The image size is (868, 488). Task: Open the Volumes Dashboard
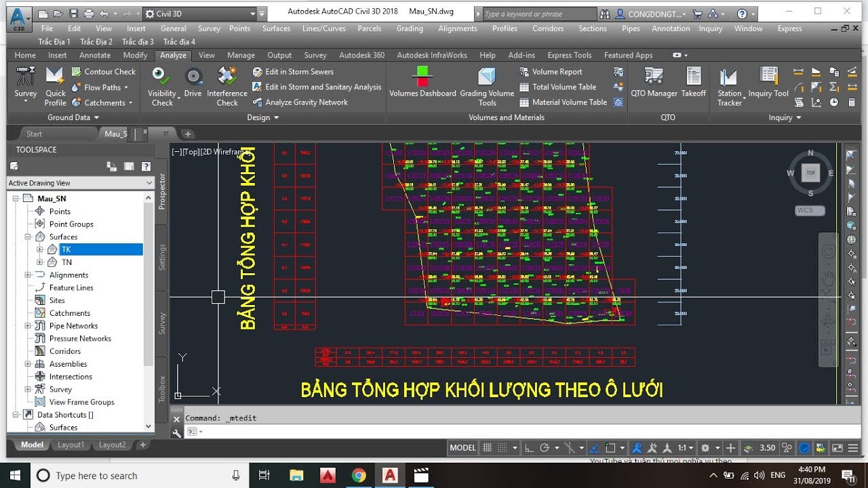pos(422,82)
